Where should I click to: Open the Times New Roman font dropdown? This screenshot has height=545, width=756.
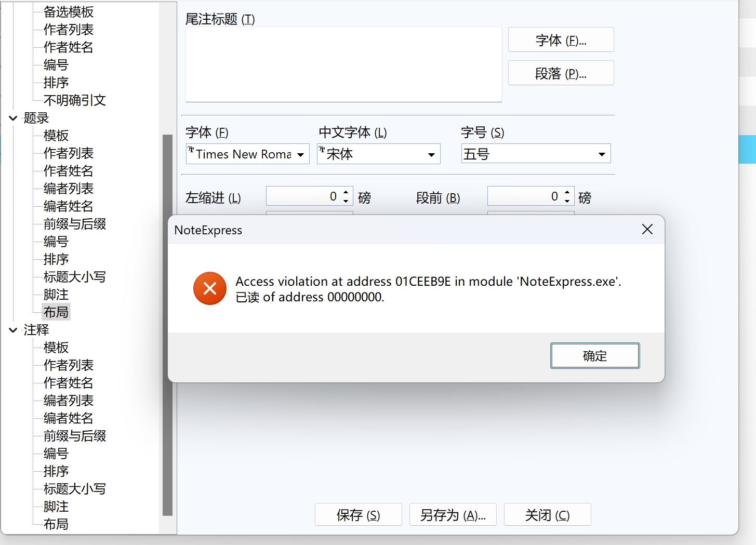click(300, 154)
